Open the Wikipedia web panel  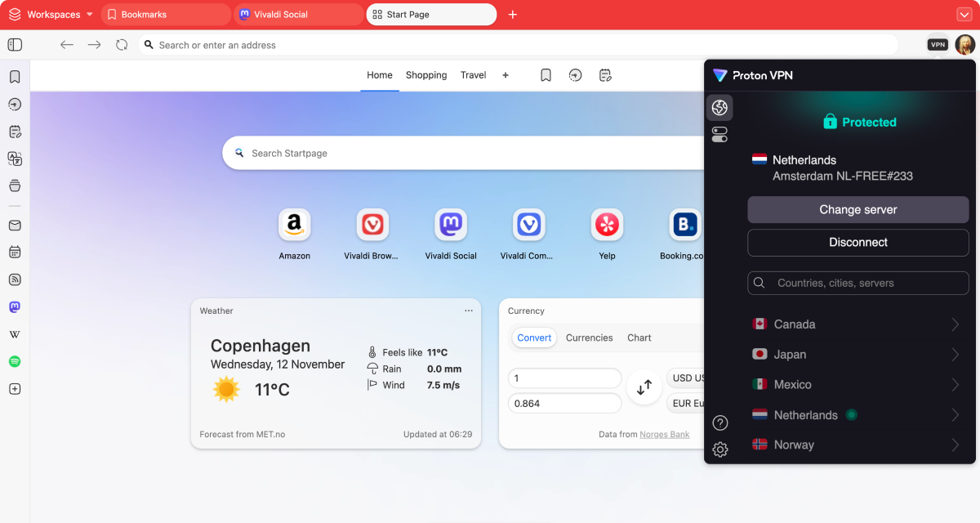click(x=15, y=333)
